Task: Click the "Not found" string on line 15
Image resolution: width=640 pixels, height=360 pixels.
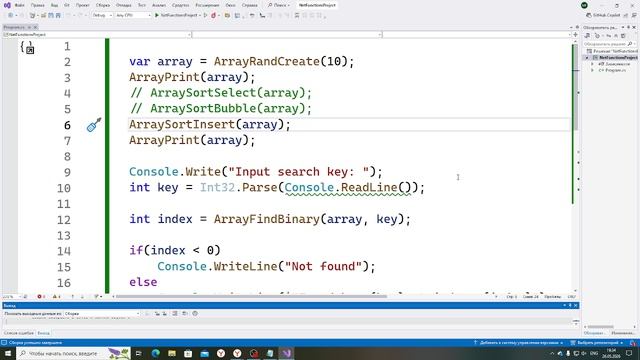Action: [x=323, y=267]
